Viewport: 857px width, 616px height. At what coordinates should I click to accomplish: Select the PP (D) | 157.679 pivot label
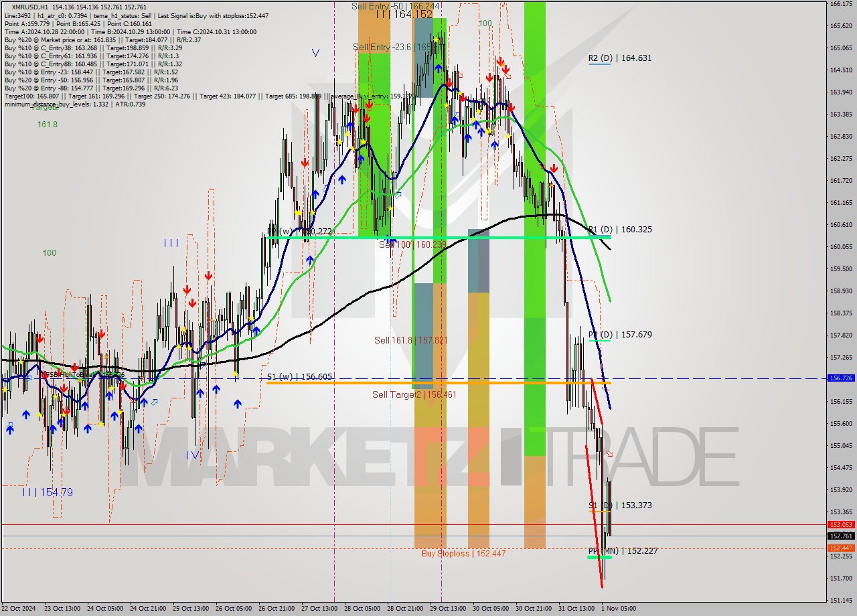[620, 335]
